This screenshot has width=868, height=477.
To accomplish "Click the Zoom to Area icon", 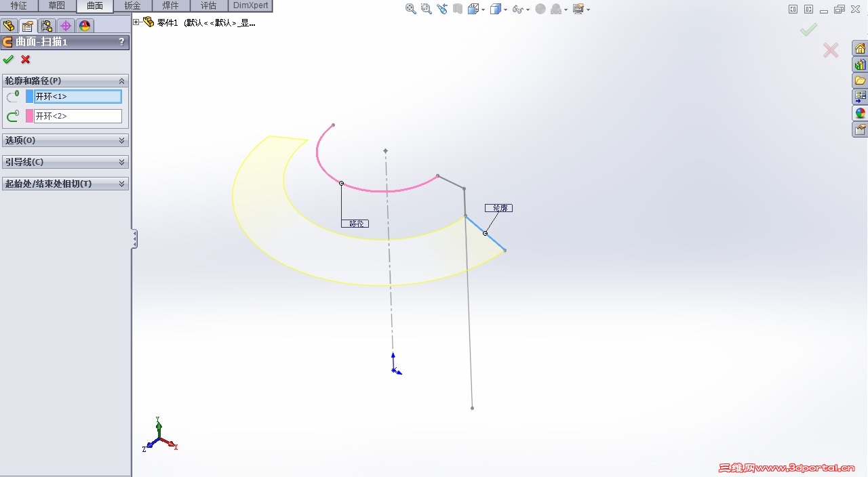I will point(426,9).
